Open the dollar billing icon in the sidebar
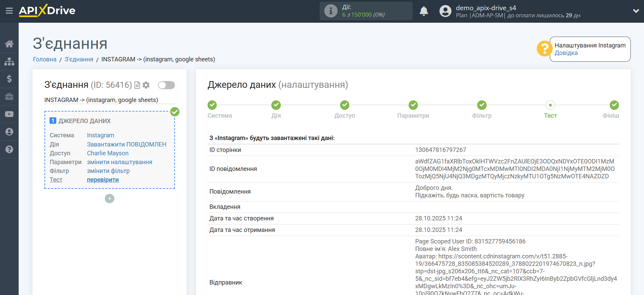Screen dimensions: 644x295 (9, 79)
